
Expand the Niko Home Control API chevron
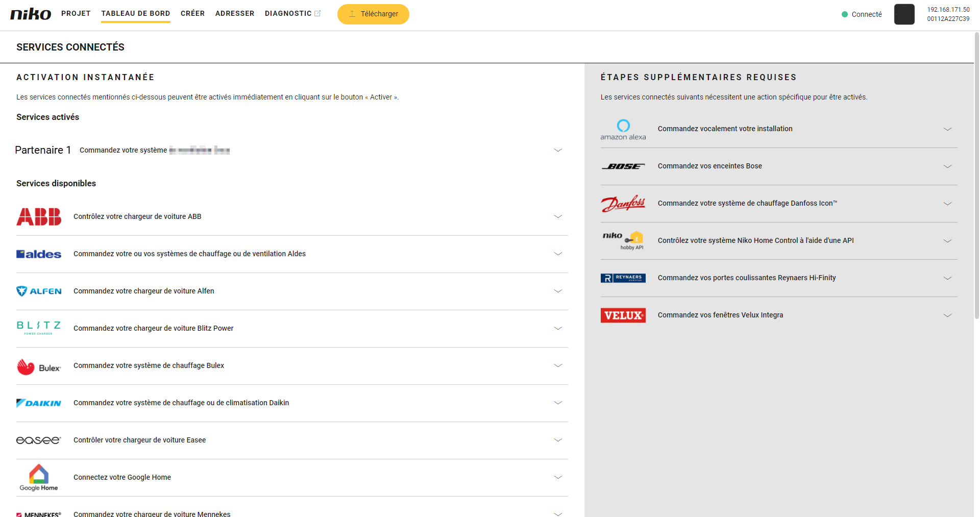(x=947, y=241)
